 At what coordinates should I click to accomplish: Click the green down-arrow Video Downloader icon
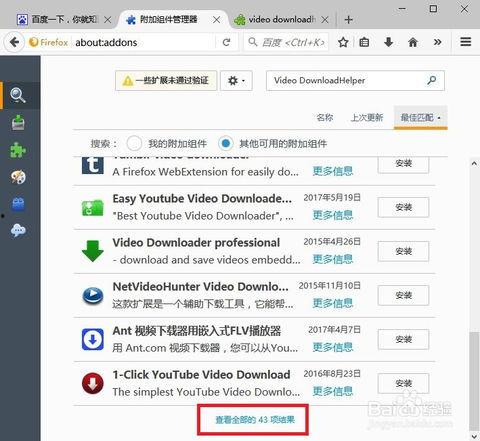(93, 251)
